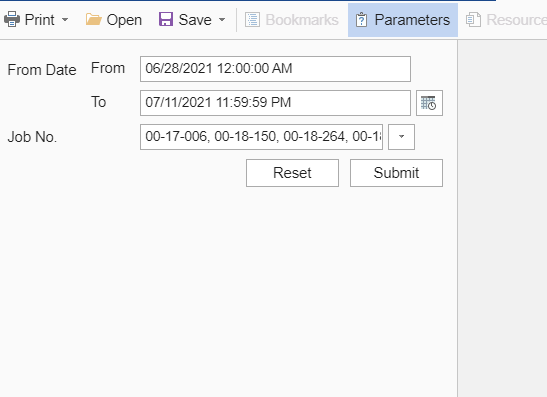Click into the To date field
The height and width of the screenshot is (397, 547).
(275, 103)
